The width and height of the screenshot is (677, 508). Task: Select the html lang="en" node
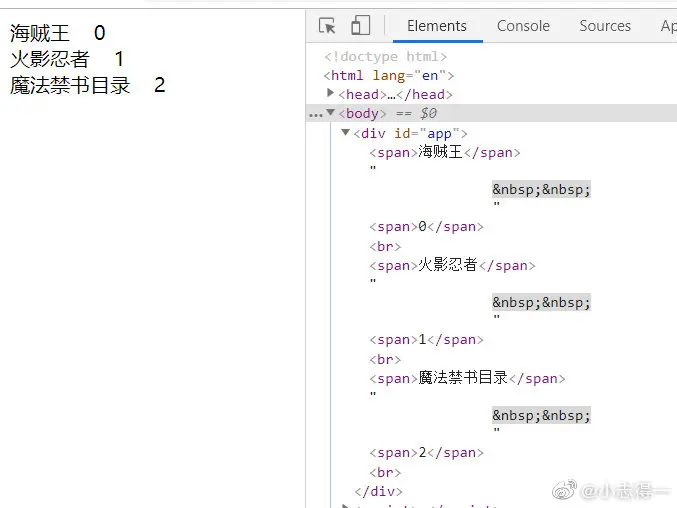389,76
